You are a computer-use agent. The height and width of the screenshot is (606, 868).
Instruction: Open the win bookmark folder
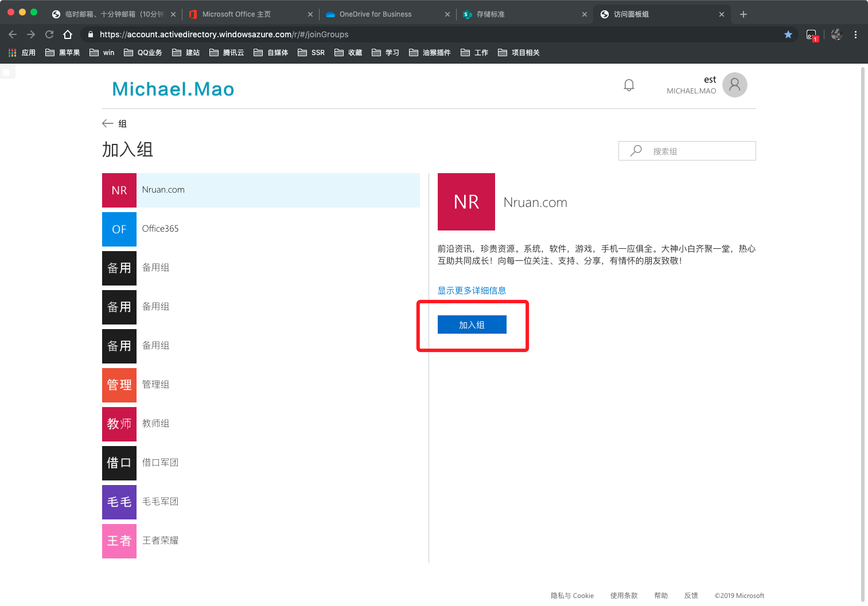(102, 53)
